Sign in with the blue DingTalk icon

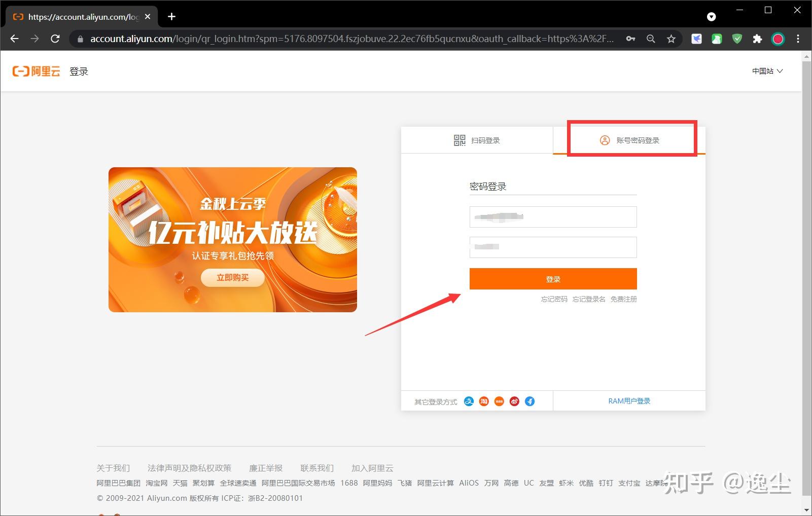(x=530, y=401)
